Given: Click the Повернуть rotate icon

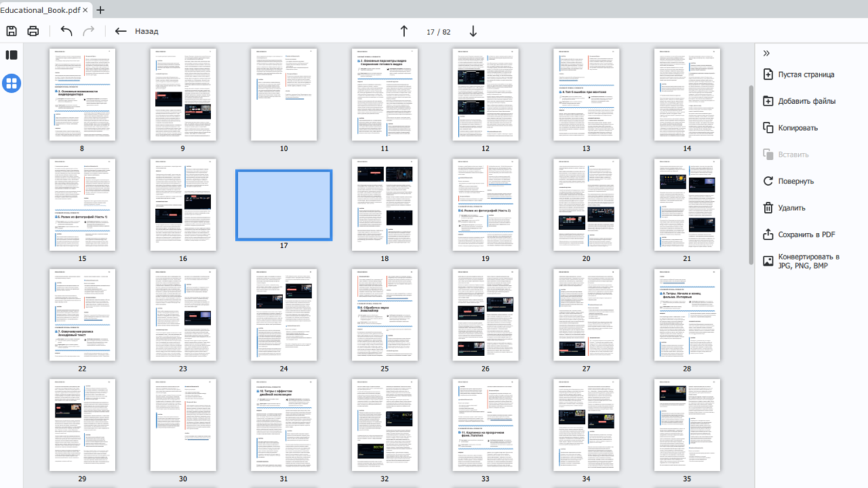Looking at the screenshot, I should point(768,181).
